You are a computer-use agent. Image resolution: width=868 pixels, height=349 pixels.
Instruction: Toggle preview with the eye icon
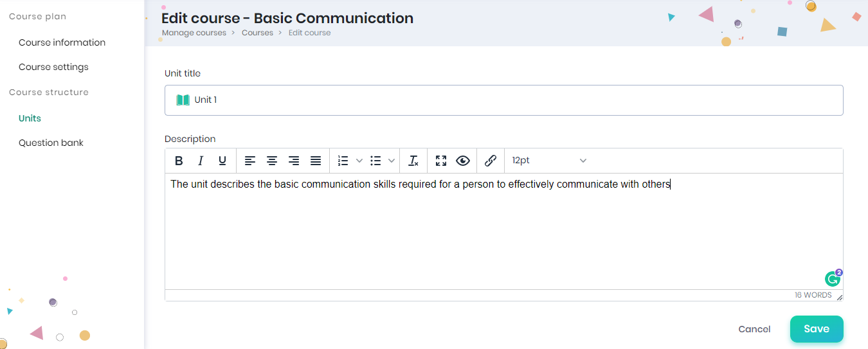(463, 161)
